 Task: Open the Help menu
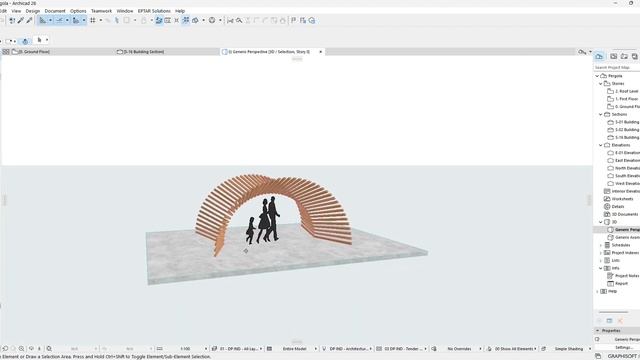[x=180, y=11]
